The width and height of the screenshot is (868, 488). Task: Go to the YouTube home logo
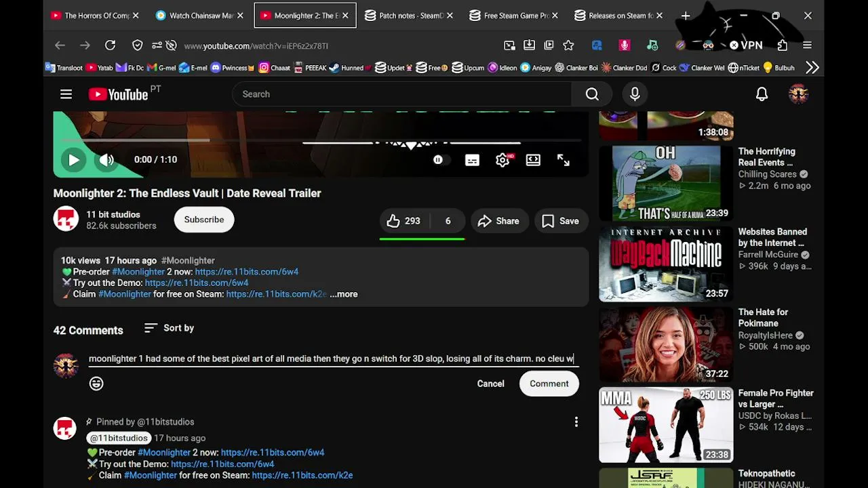click(x=118, y=94)
